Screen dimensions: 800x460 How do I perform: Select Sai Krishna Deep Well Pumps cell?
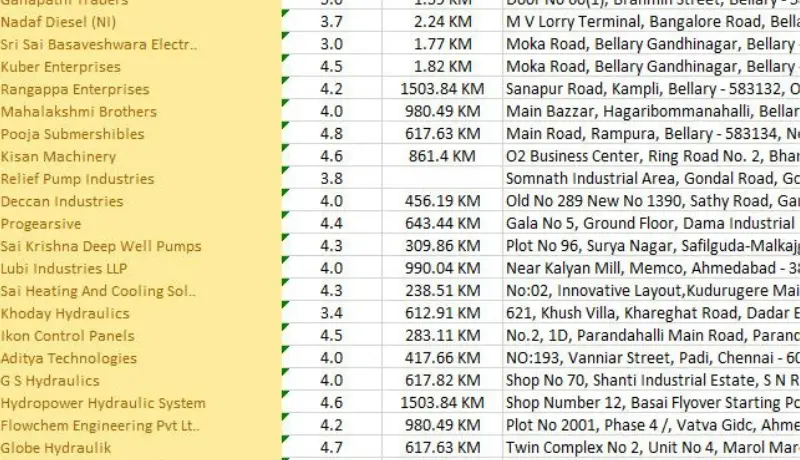pyautogui.click(x=140, y=246)
